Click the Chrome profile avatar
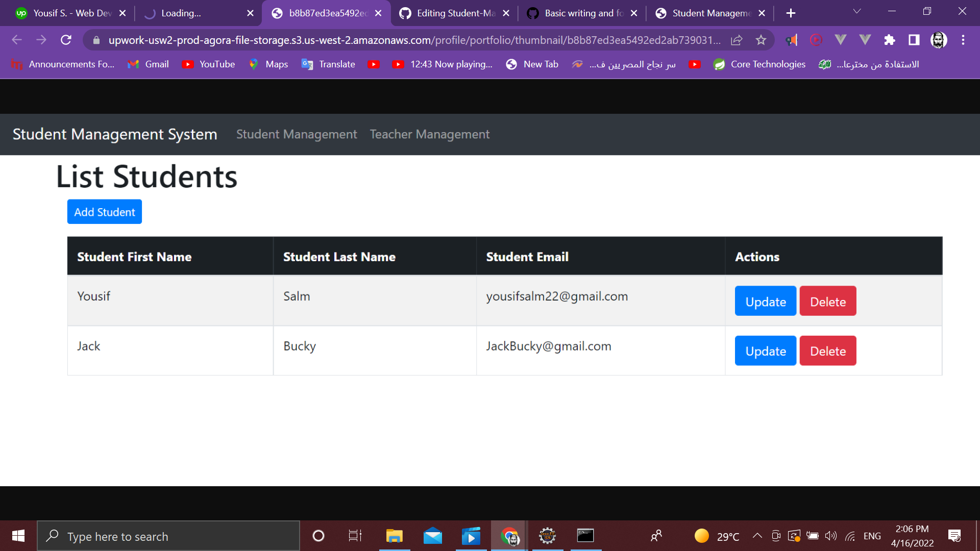The width and height of the screenshot is (980, 551). 937,40
